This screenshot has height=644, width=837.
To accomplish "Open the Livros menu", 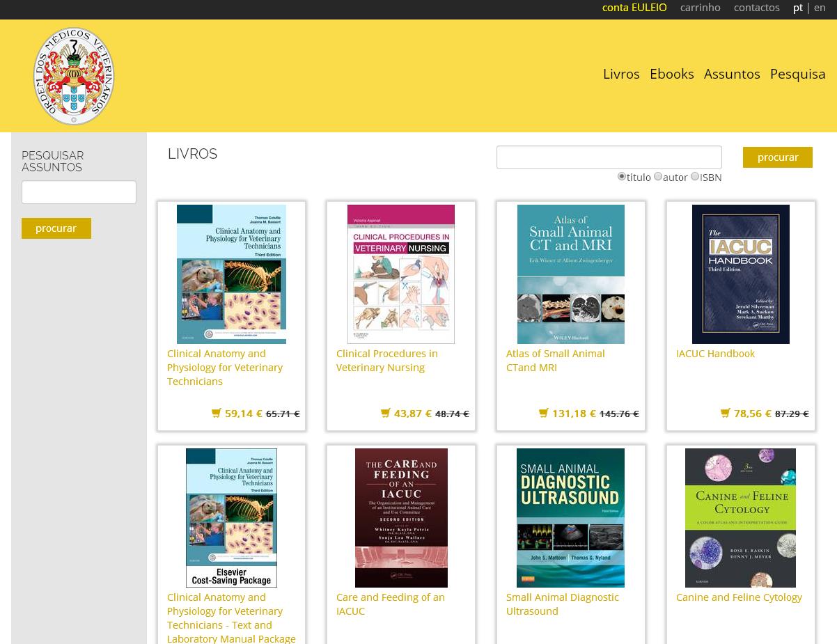I will 621,74.
